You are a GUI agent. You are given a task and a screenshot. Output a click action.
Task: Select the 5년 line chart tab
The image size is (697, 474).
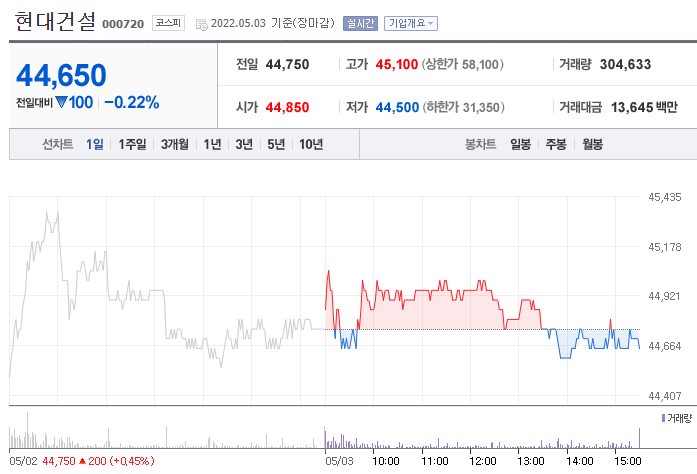[276, 144]
